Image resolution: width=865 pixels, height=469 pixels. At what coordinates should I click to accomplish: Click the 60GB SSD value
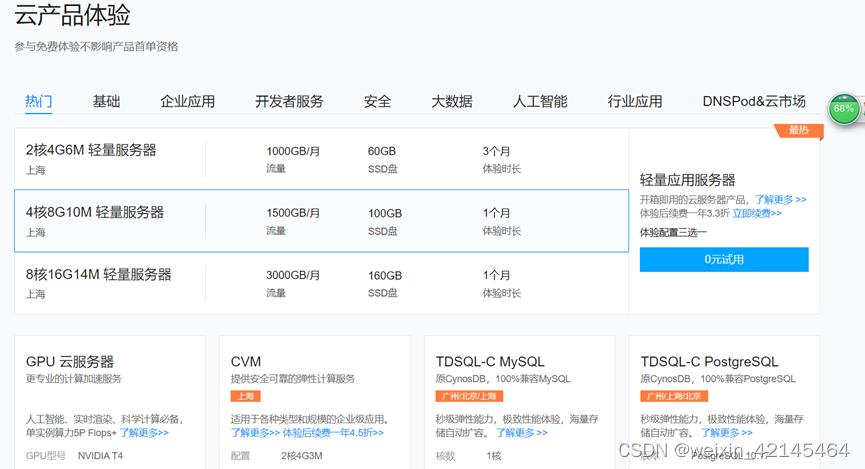coord(382,151)
